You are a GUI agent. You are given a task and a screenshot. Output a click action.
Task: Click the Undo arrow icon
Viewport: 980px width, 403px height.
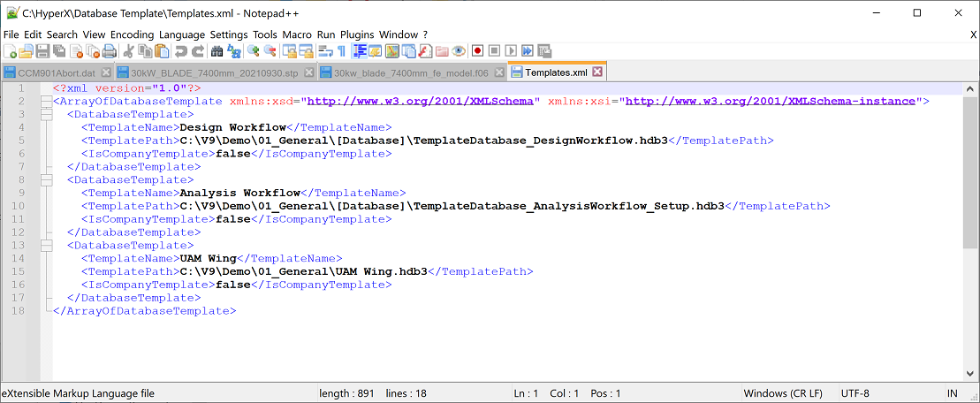point(181,50)
